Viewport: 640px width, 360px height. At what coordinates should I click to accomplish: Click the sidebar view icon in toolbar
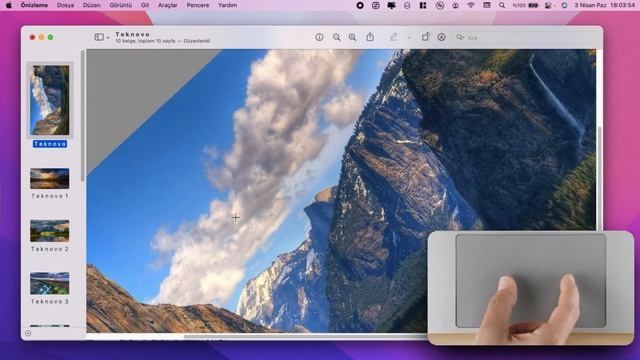(99, 37)
